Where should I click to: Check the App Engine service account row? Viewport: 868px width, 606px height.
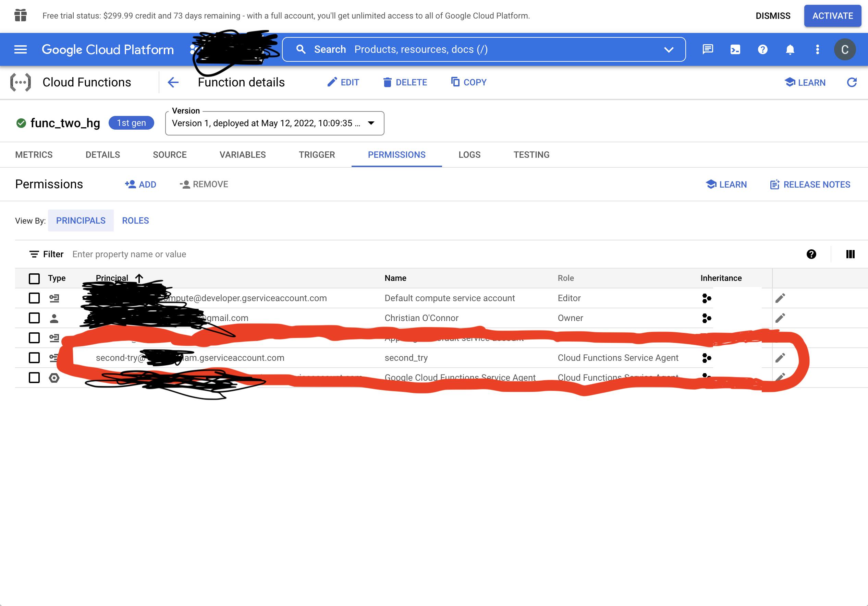pyautogui.click(x=34, y=338)
